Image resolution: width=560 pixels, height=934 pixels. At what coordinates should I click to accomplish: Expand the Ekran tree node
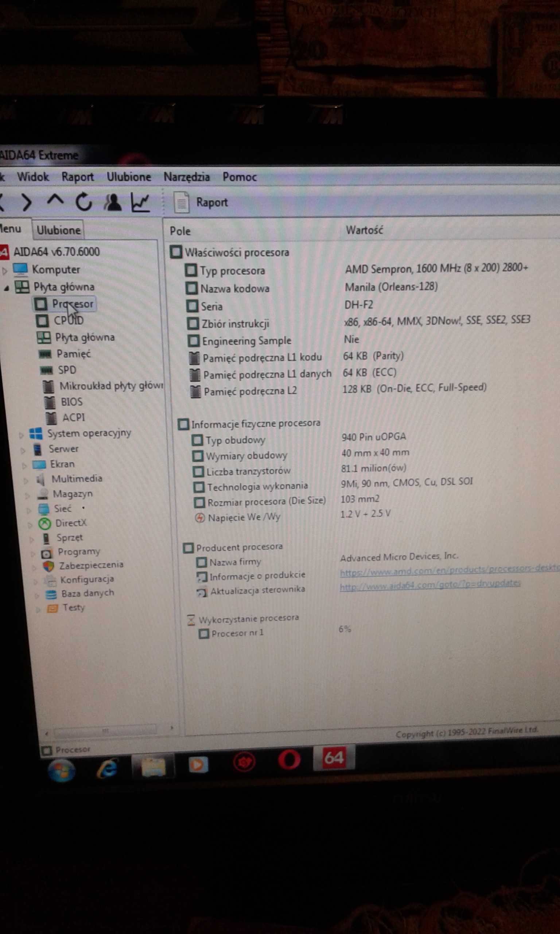point(24,466)
